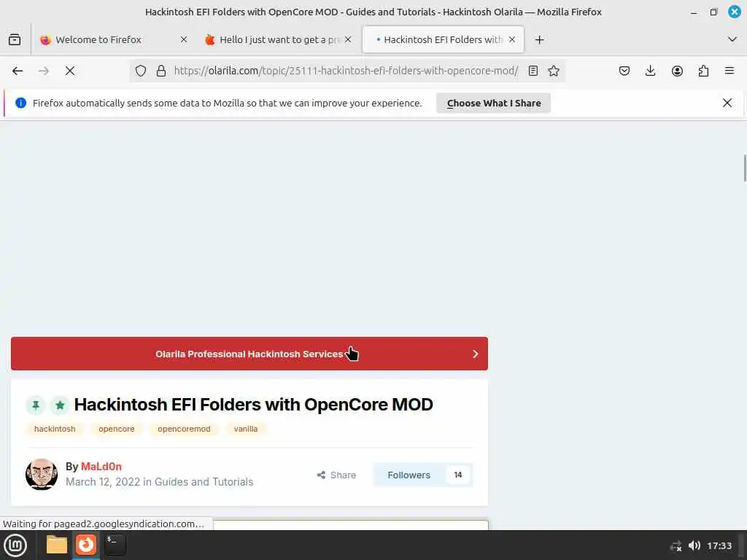
Task: Bookmark this page with the star icon
Action: (554, 71)
